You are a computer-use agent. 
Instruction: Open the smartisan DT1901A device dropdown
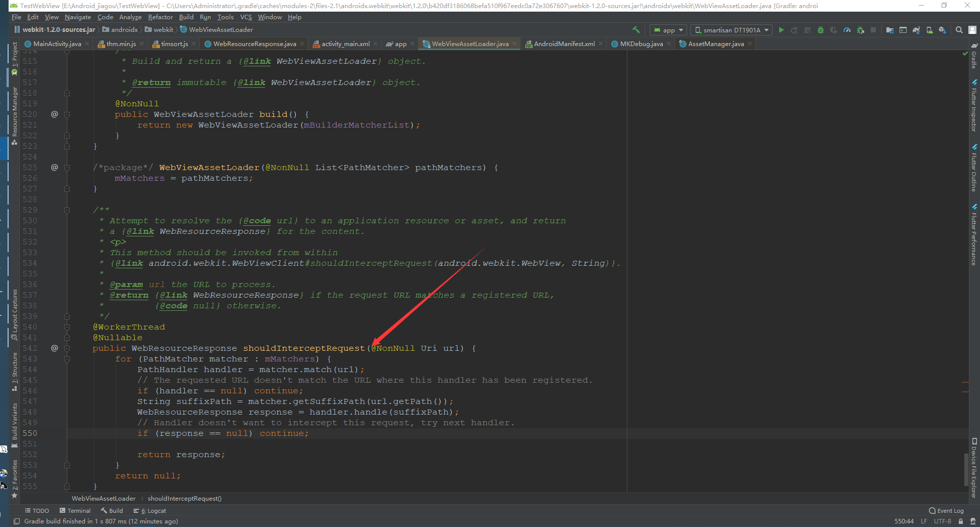732,30
